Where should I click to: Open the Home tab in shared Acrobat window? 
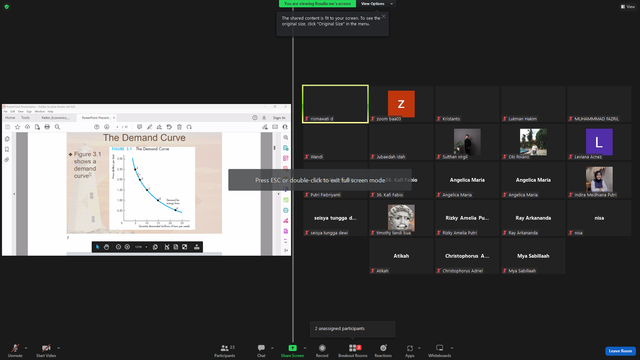tap(10, 118)
